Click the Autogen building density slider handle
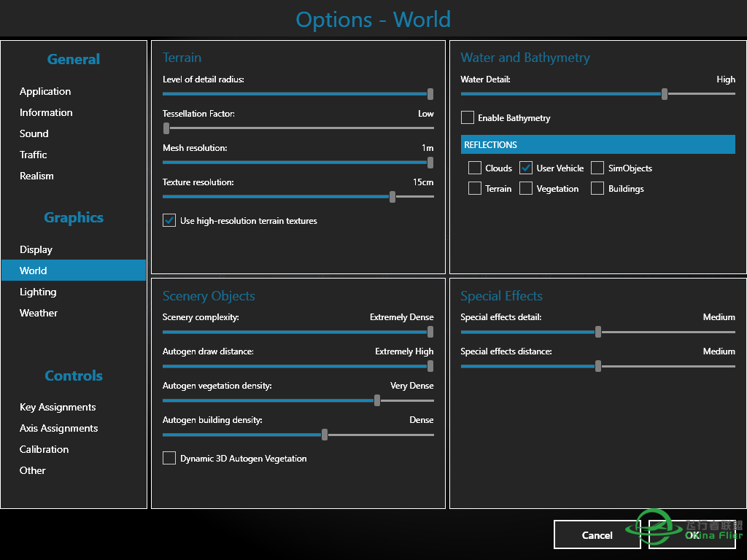This screenshot has height=560, width=747. [x=325, y=435]
